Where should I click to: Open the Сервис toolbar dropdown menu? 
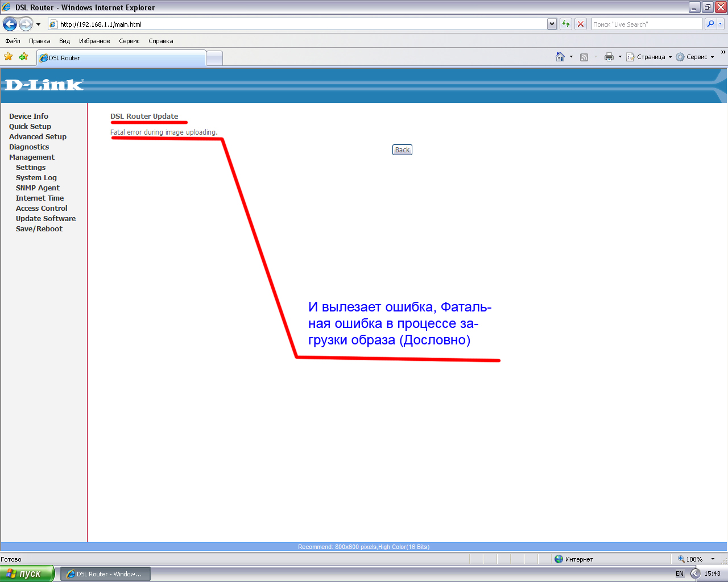695,57
